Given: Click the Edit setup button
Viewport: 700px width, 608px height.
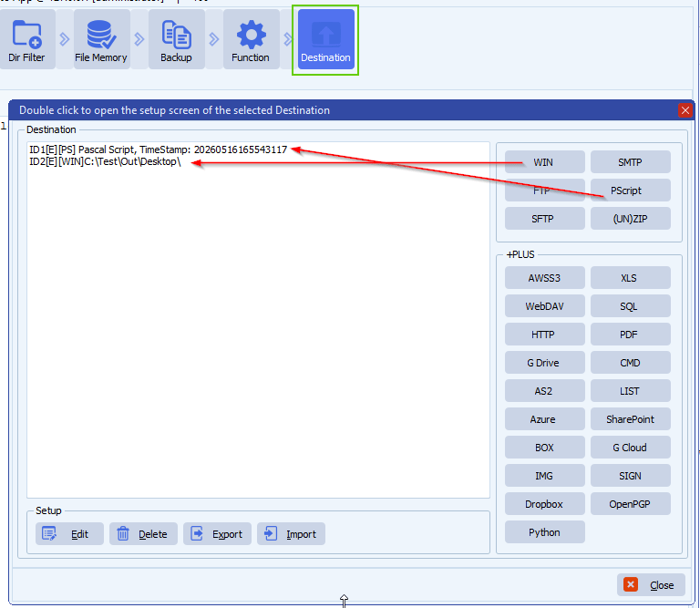Looking at the screenshot, I should point(69,534).
